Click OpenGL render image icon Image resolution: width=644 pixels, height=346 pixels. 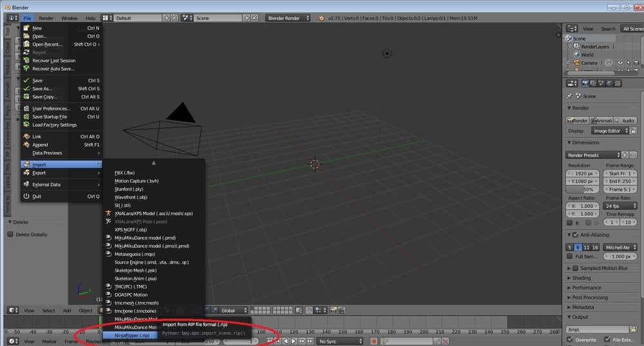tap(333, 311)
